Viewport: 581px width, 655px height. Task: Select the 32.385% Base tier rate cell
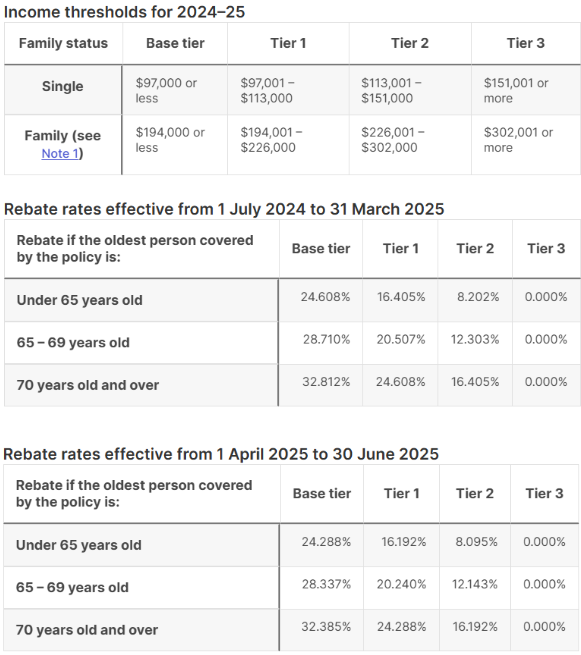click(321, 630)
